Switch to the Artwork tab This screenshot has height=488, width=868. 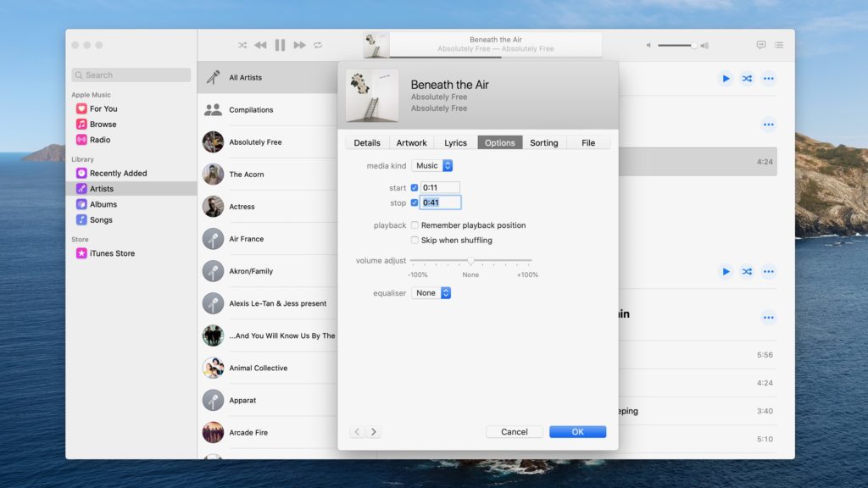pos(412,142)
